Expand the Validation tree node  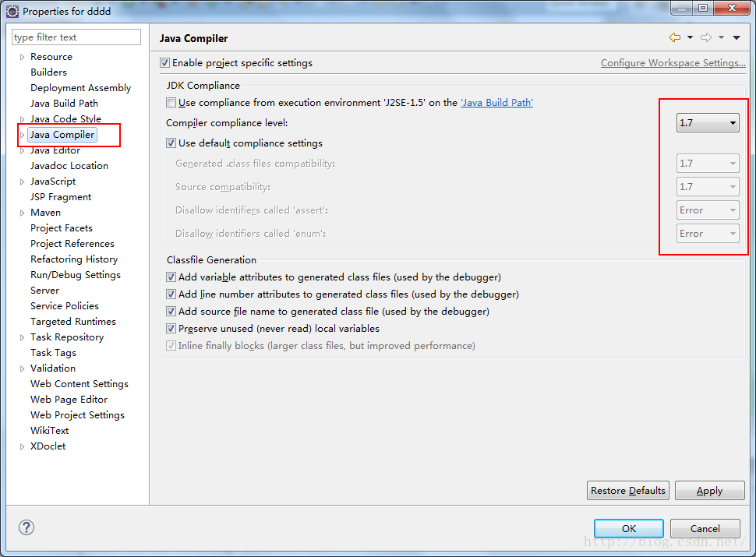(x=22, y=368)
